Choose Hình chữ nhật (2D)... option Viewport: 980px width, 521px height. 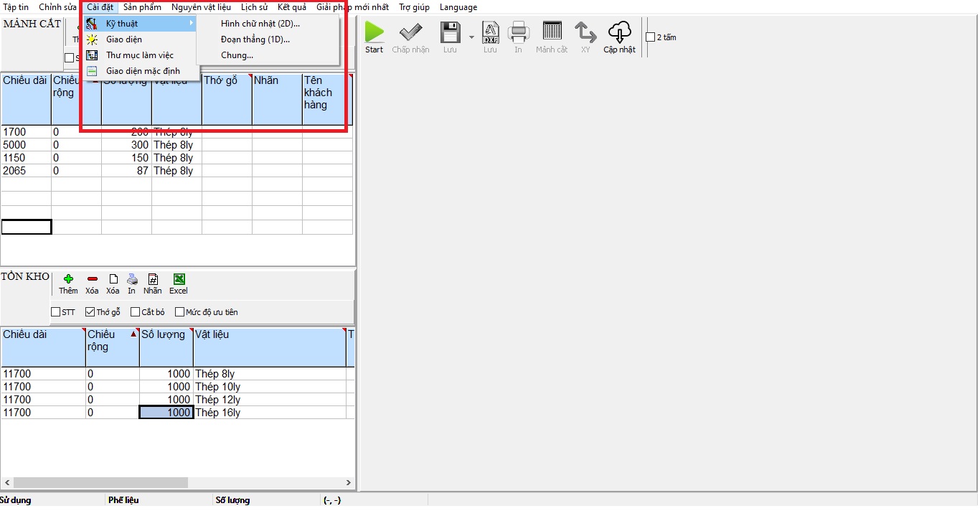(260, 24)
